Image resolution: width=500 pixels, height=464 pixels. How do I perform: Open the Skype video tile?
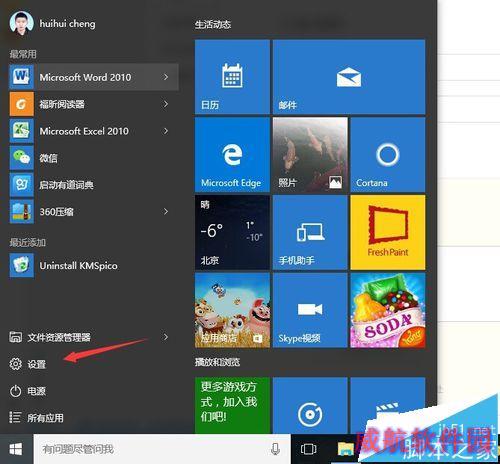[310, 310]
